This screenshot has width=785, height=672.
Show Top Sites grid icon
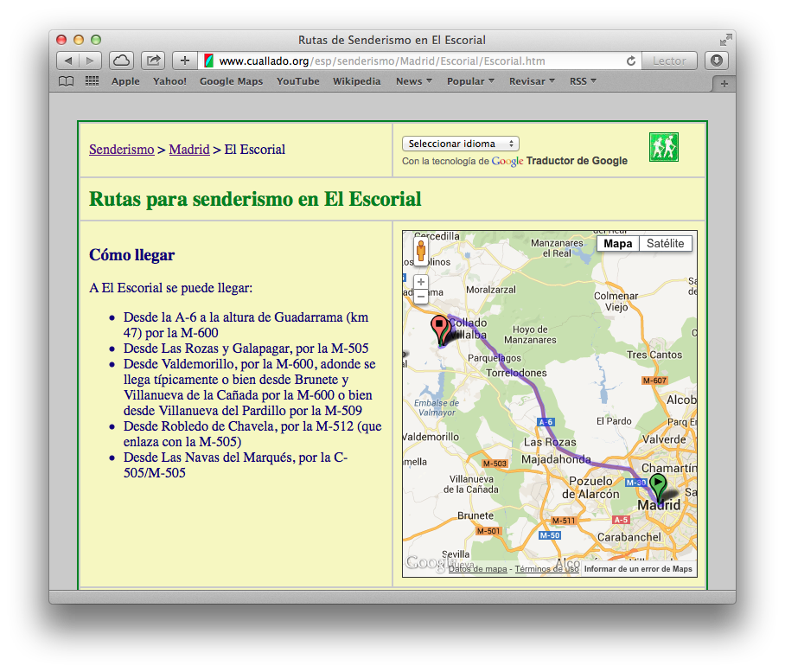pos(93,81)
